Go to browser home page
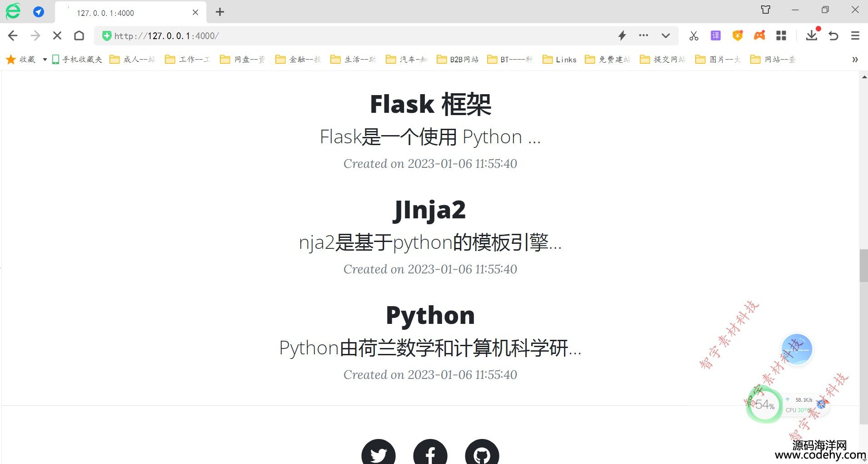868x464 pixels. click(x=79, y=35)
